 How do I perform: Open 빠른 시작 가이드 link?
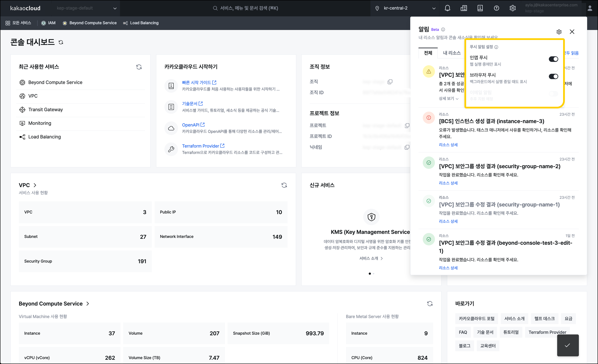(x=199, y=82)
